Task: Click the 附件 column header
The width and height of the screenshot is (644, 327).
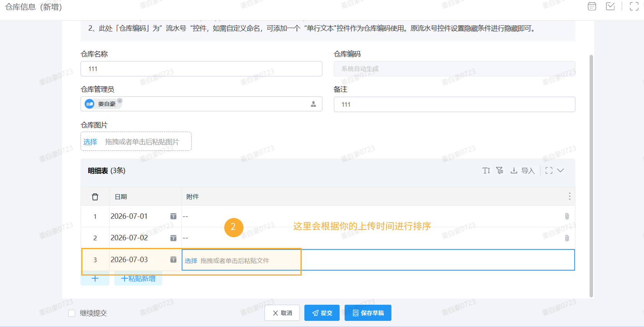Action: click(x=378, y=197)
